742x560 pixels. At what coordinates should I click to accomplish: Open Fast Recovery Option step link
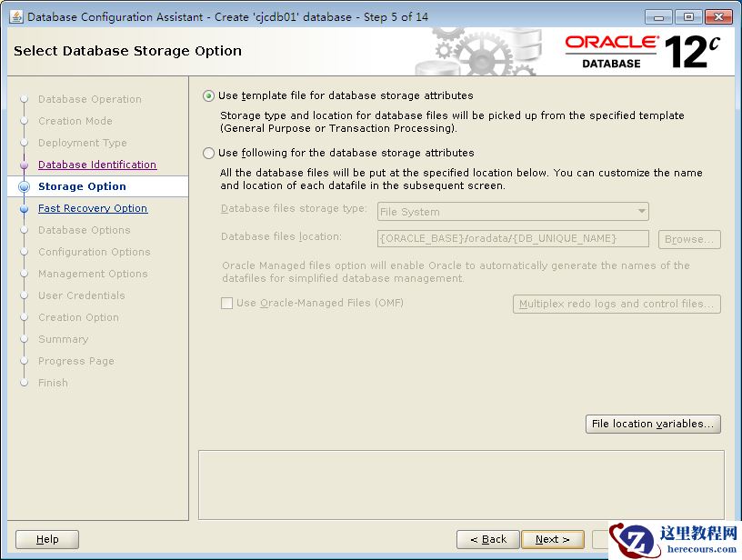pyautogui.click(x=93, y=208)
